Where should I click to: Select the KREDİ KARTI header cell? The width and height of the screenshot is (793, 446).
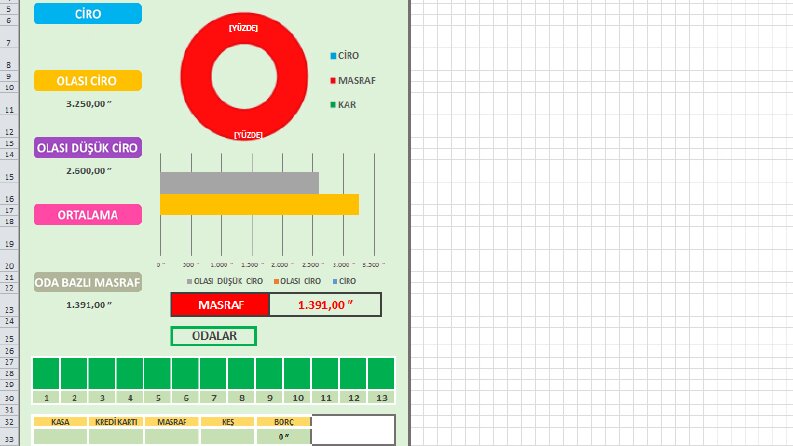click(116, 422)
